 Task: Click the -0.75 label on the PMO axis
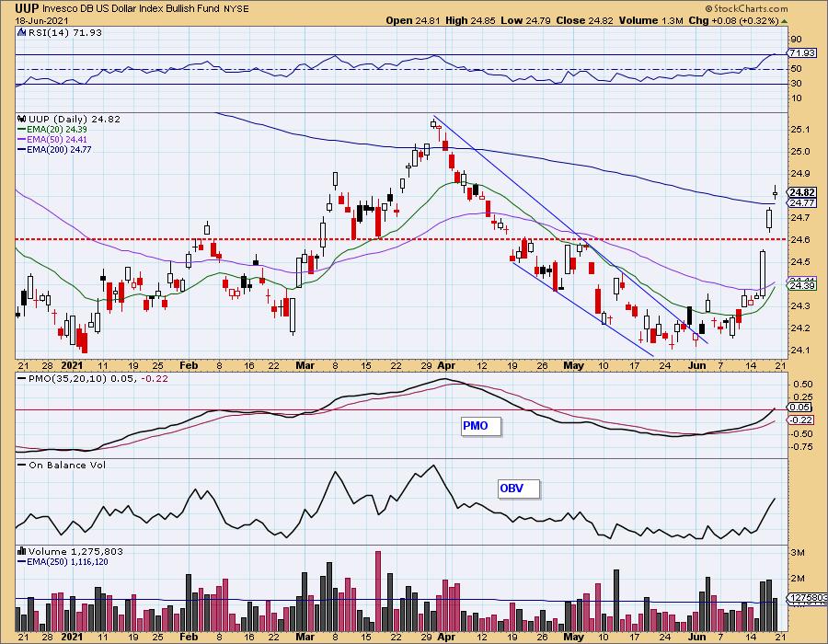pyautogui.click(x=801, y=447)
